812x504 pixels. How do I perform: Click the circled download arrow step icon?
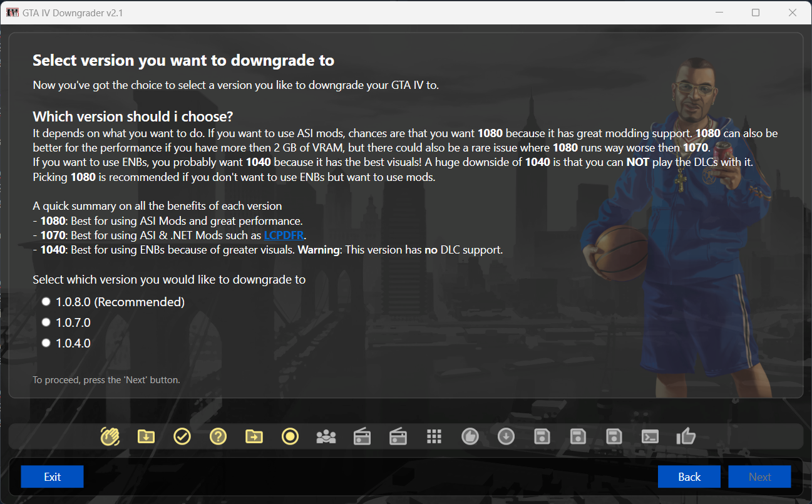pyautogui.click(x=506, y=436)
